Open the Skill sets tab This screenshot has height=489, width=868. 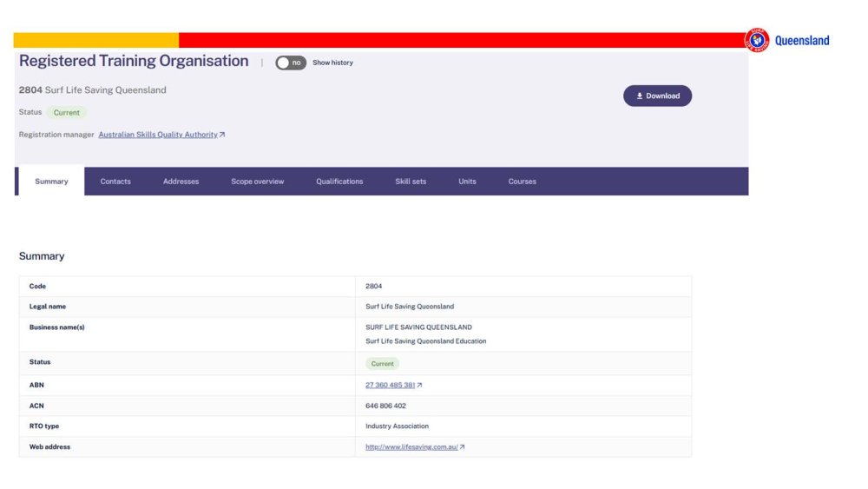(x=411, y=181)
